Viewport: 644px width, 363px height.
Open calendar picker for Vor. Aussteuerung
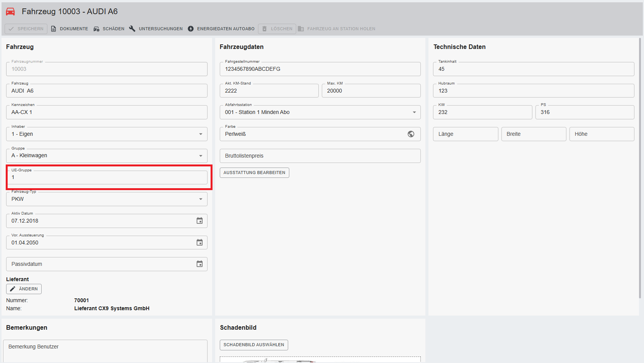click(200, 243)
